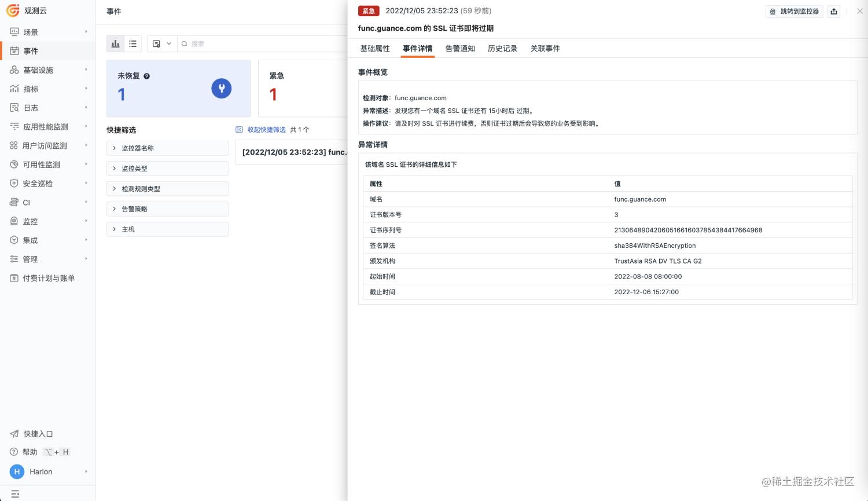Viewport: 868px width, 501px height.
Task: Switch events to chart view
Action: (115, 43)
